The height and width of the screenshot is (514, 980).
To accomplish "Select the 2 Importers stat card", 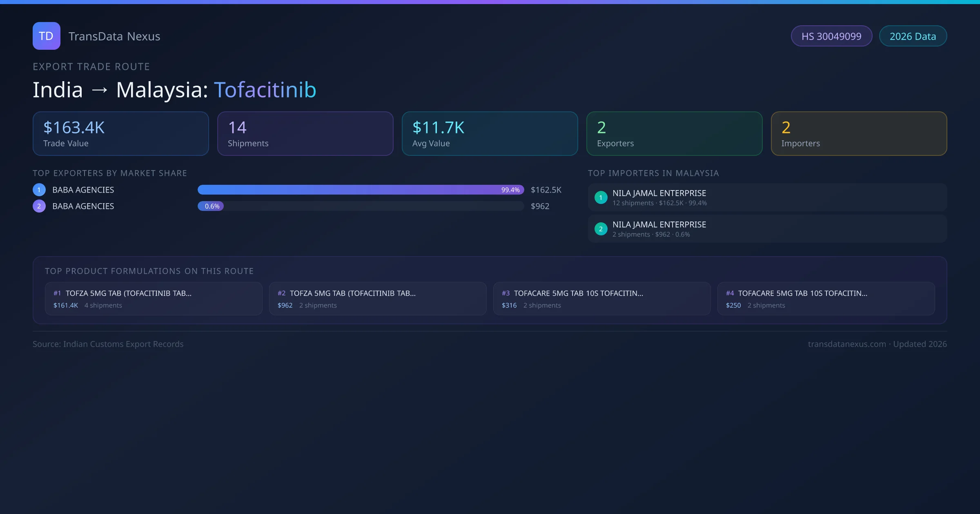I will [859, 134].
